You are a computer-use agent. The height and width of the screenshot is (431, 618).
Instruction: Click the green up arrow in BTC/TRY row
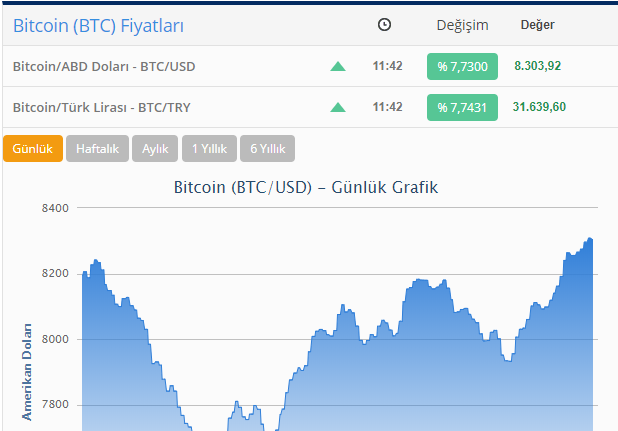338,107
